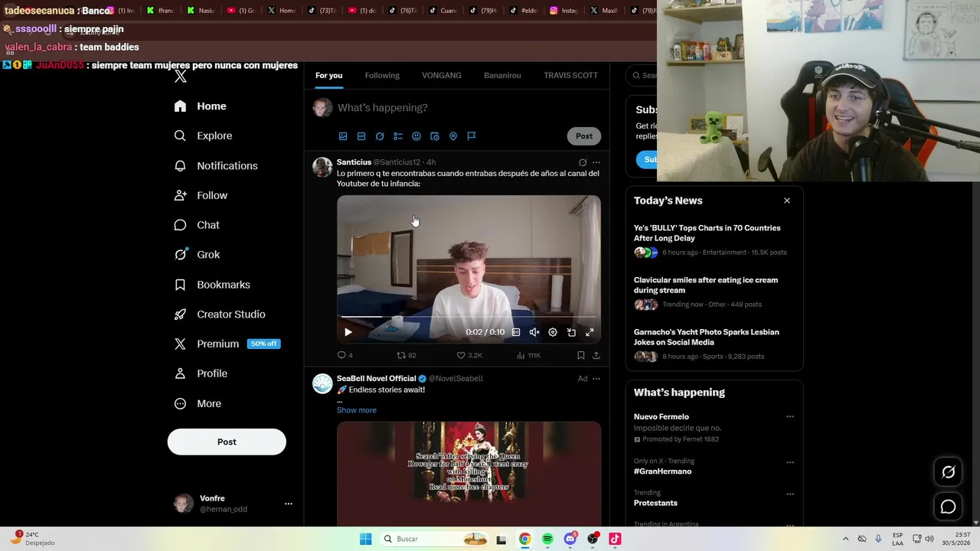Viewport: 980px width, 551px height.
Task: Open Grok from the sidebar
Action: (198, 255)
